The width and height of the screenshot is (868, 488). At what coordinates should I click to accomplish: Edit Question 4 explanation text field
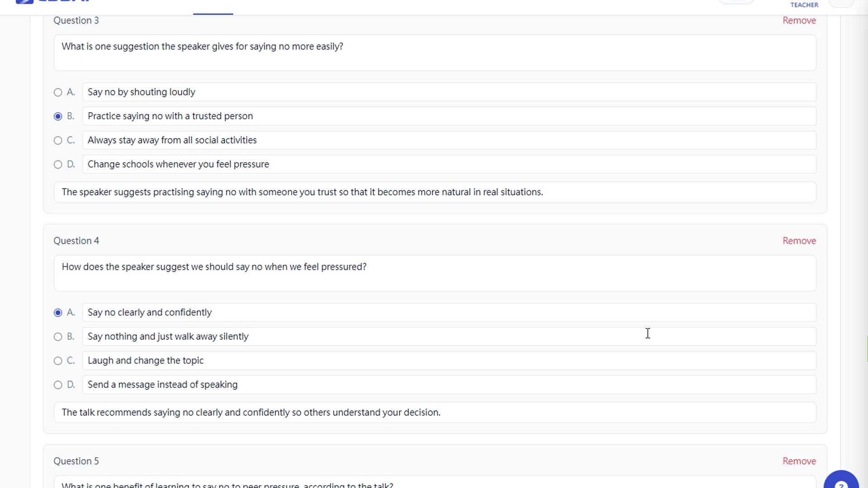(x=434, y=413)
